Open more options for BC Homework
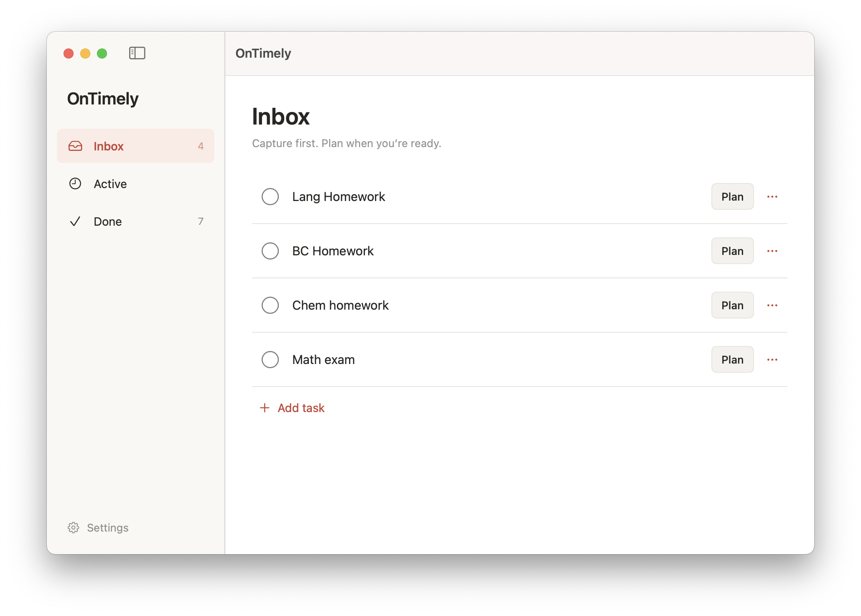The image size is (861, 616). click(x=772, y=251)
